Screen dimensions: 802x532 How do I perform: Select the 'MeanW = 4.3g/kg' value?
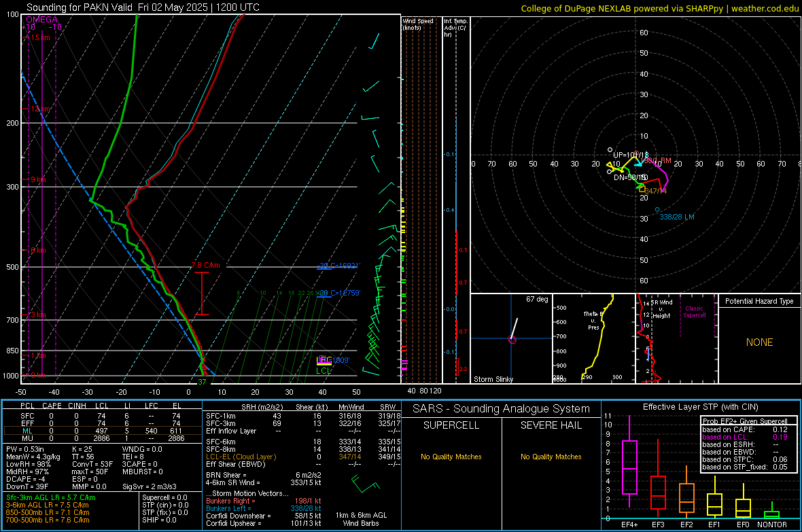33,457
